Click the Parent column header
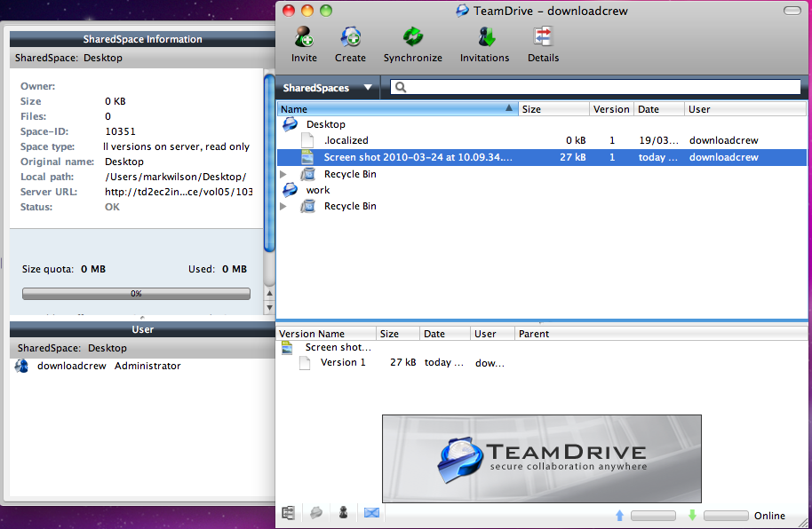The width and height of the screenshot is (812, 529). click(x=661, y=334)
